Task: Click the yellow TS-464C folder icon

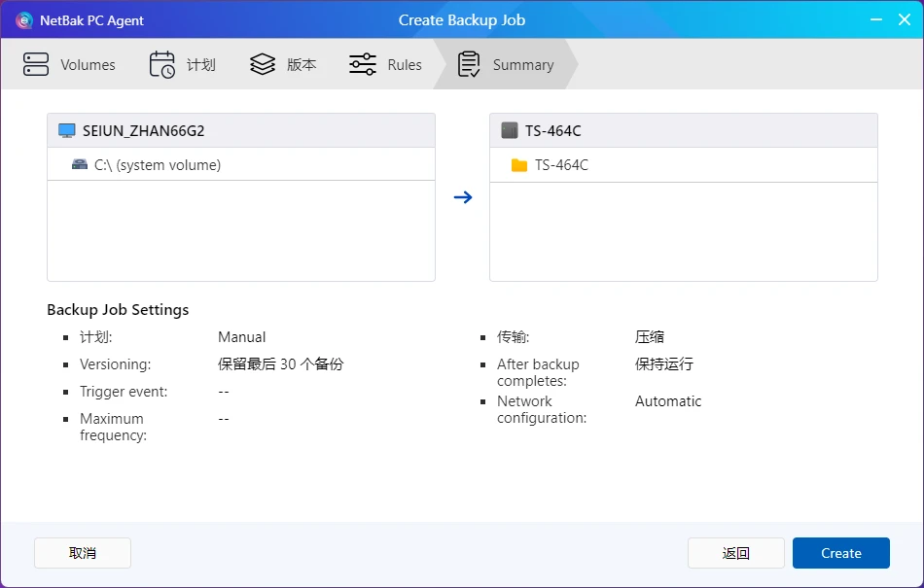Action: tap(519, 165)
